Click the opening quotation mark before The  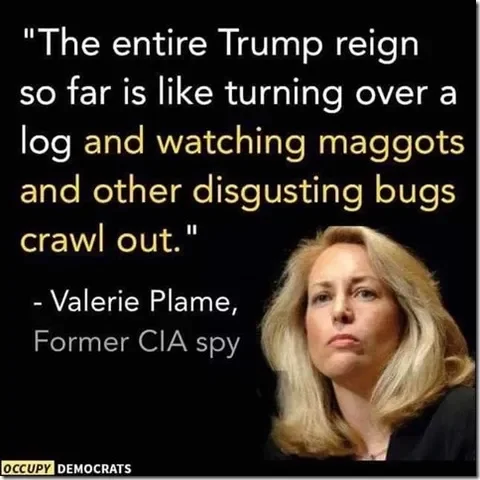point(30,33)
